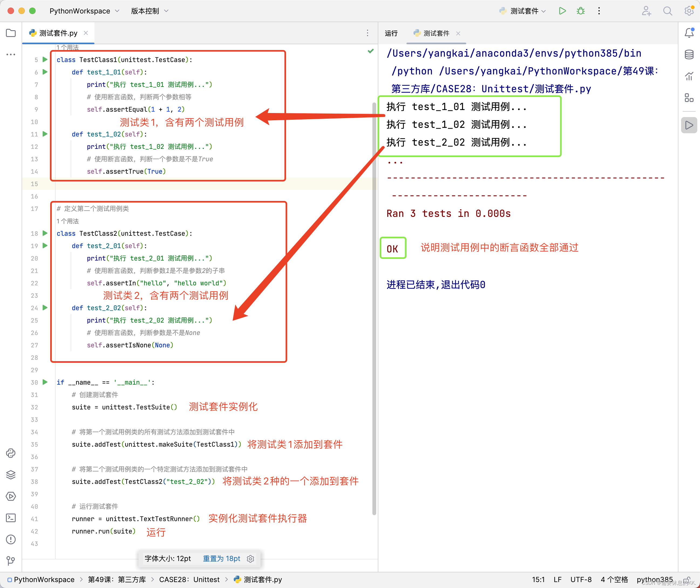Click the 'Ran 3 tests in 0.000s' output
700x588 pixels.
coord(448,214)
